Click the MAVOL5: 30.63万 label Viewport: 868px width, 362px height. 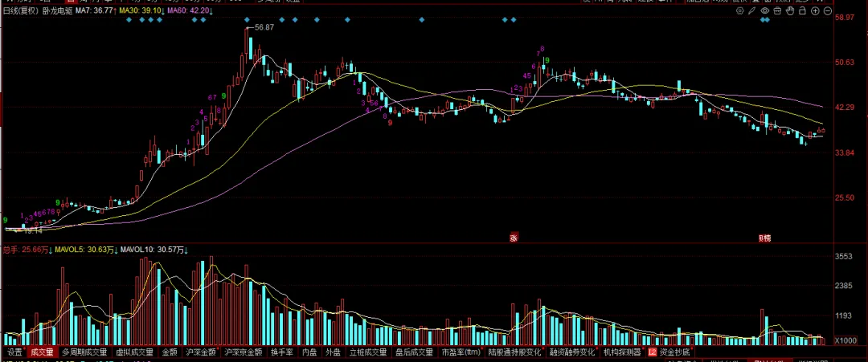point(86,250)
